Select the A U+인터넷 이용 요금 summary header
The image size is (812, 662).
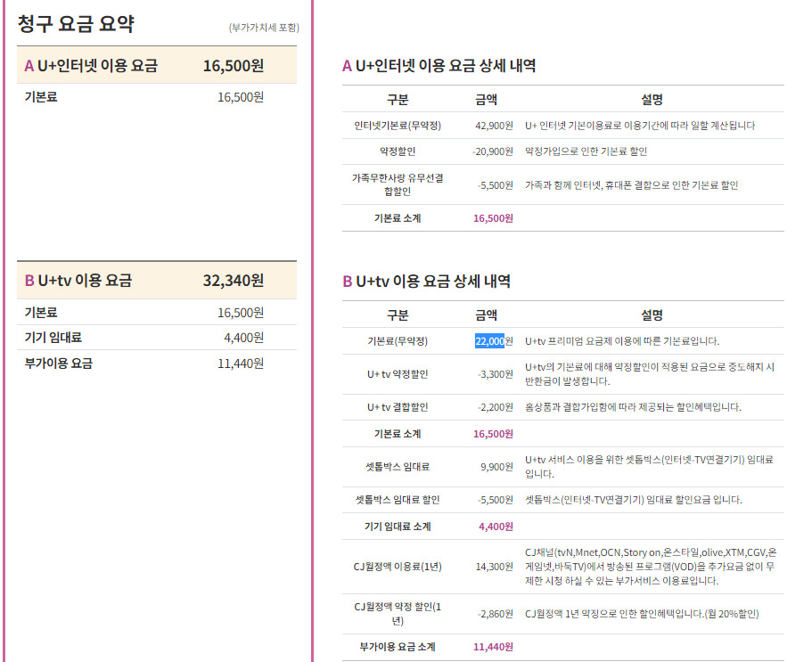pyautogui.click(x=91, y=65)
